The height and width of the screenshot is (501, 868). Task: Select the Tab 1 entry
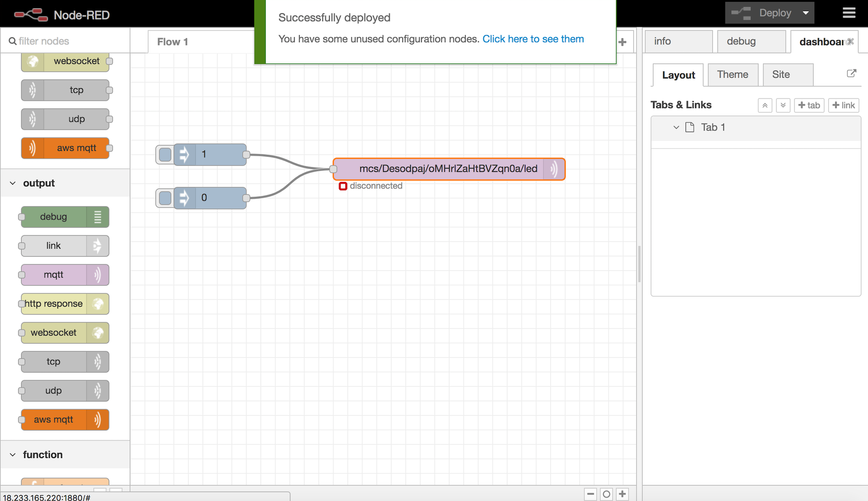[x=755, y=128]
